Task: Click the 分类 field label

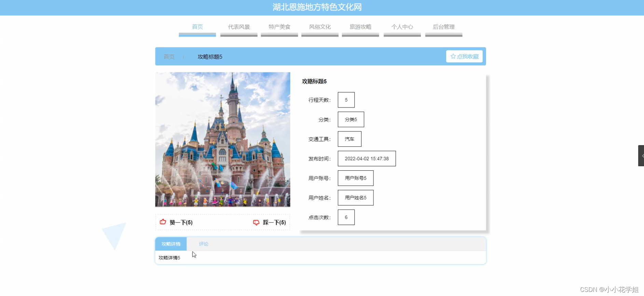Action: [325, 120]
